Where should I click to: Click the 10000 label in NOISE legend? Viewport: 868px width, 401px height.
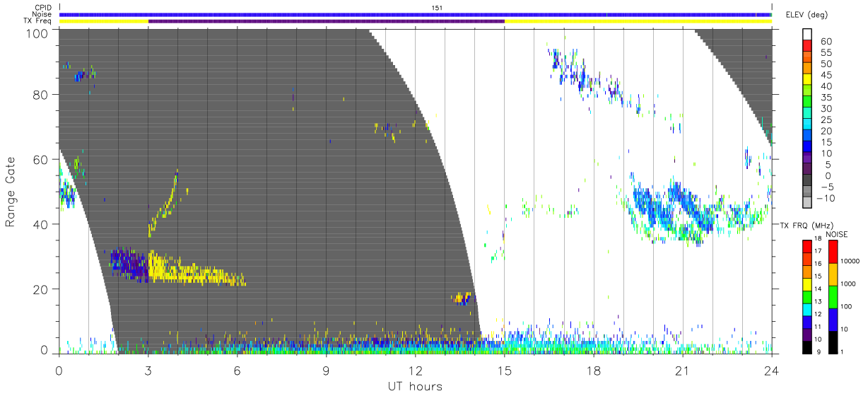coord(849,262)
